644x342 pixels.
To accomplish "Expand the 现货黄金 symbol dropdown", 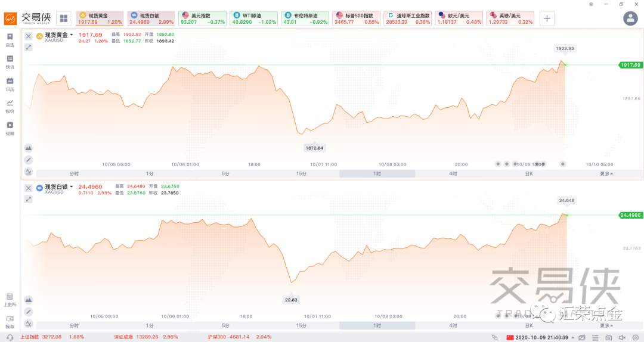I will 72,35.
